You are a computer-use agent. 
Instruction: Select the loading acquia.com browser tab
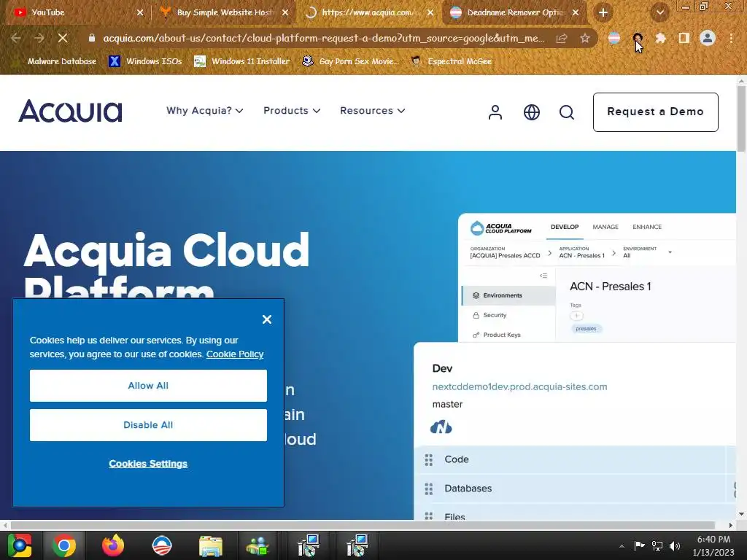pyautogui.click(x=369, y=12)
